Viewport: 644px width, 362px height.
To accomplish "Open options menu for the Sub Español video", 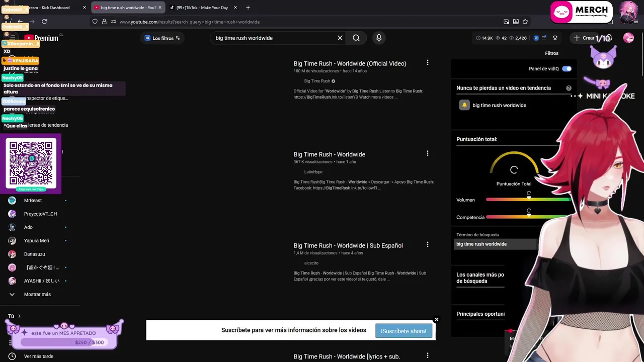I will coord(428,245).
